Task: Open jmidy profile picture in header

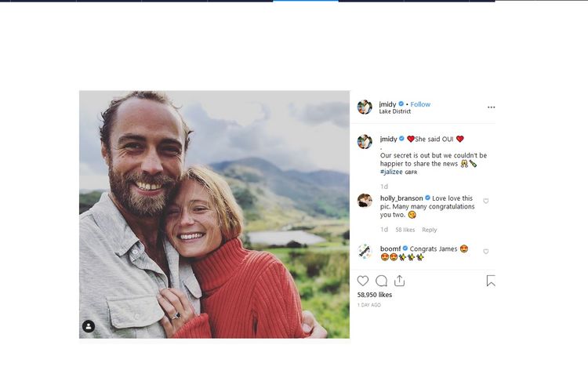Action: (365, 107)
